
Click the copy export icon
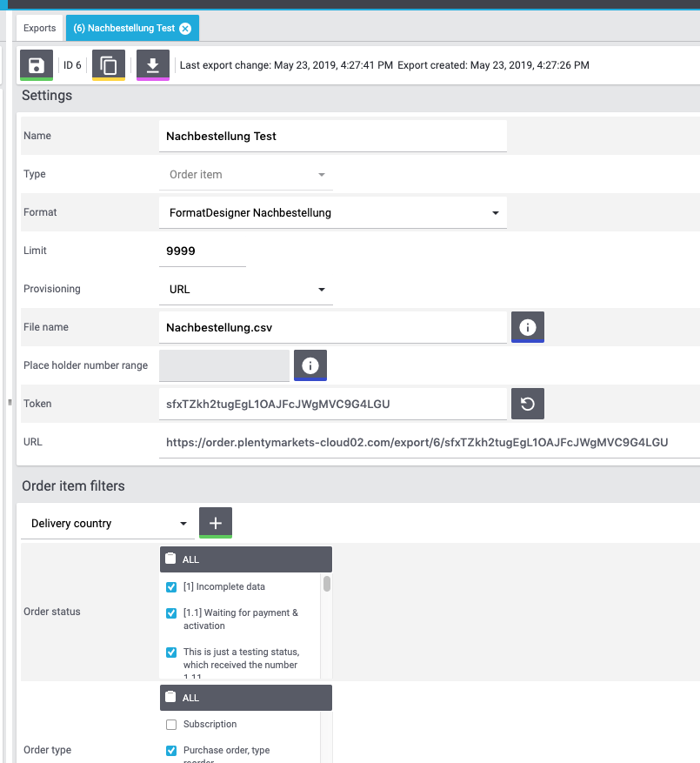click(x=109, y=65)
